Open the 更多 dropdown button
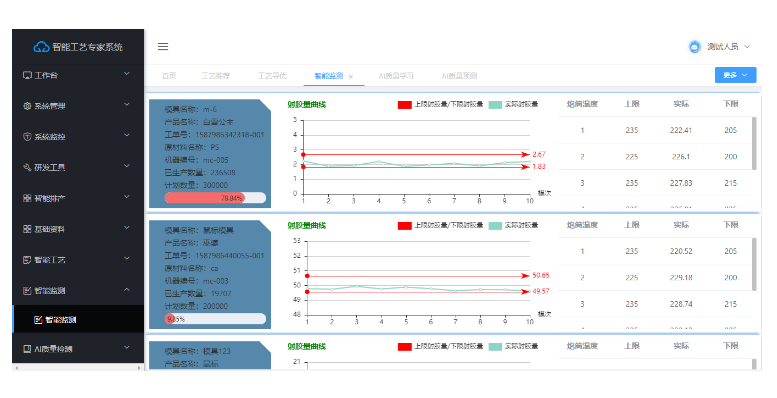The image size is (777, 398). coord(735,75)
